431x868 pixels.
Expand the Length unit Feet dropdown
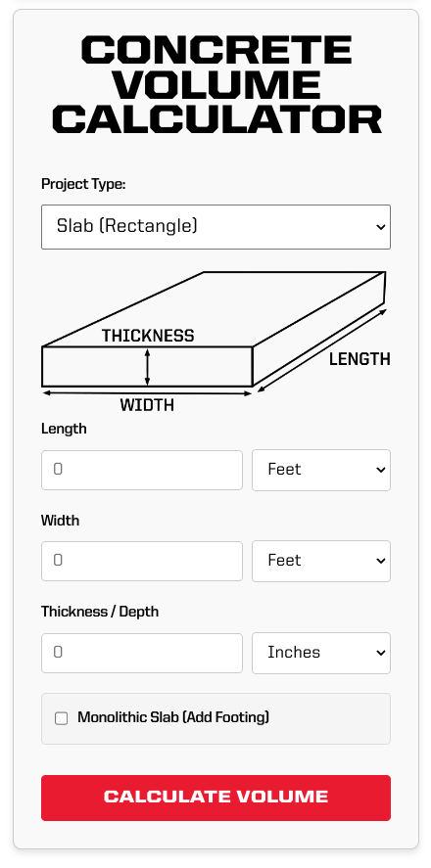321,470
